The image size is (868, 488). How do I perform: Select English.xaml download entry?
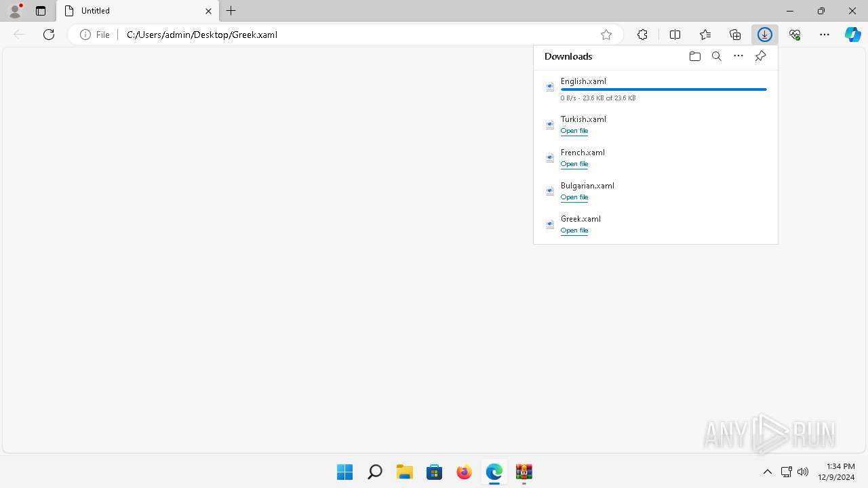[656, 89]
